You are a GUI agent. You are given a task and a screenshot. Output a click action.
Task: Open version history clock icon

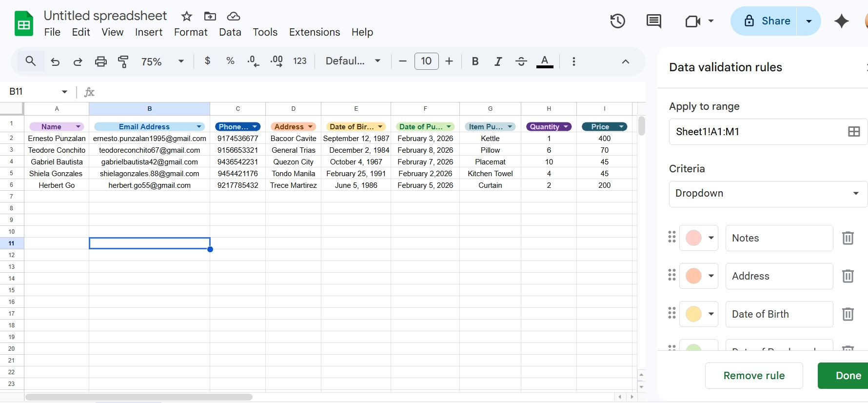[618, 21]
